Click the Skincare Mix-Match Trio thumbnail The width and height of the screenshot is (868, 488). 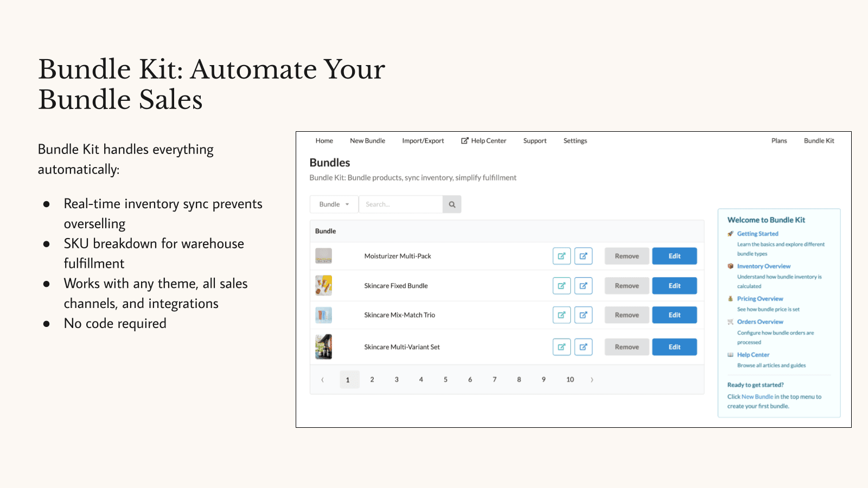(x=324, y=315)
